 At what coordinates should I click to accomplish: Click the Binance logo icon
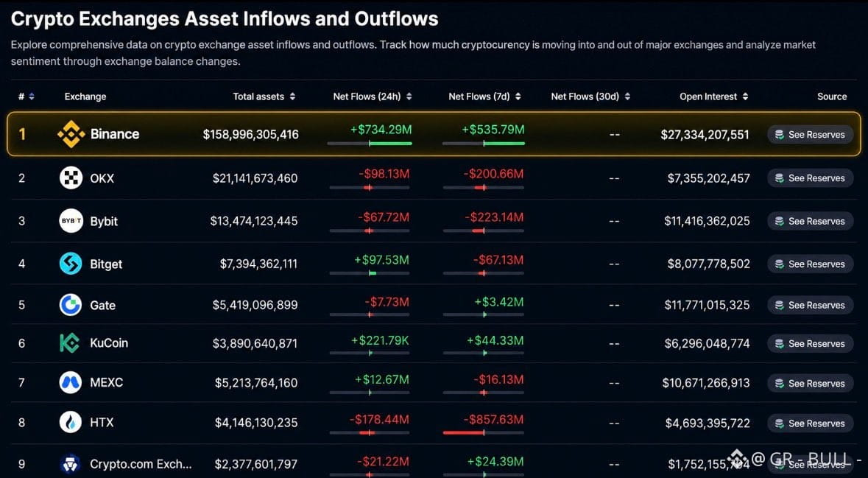71,134
